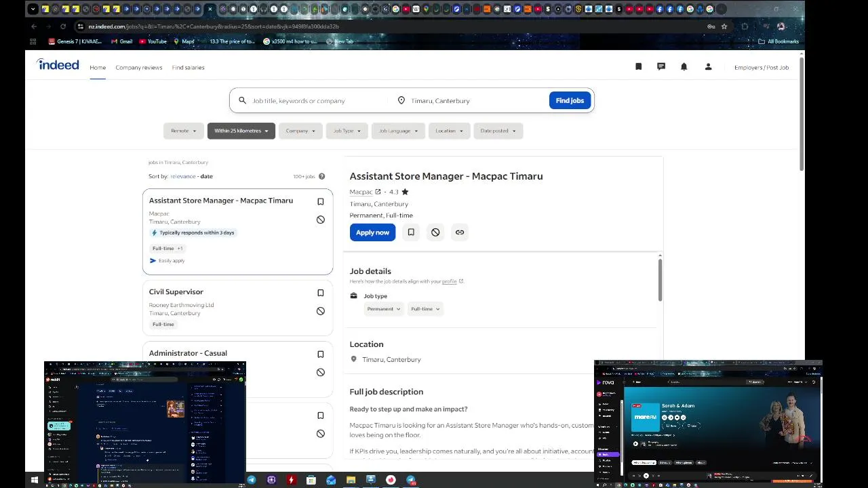Image resolution: width=868 pixels, height=488 pixels.
Task: Open the Job Language filter
Action: pos(398,131)
